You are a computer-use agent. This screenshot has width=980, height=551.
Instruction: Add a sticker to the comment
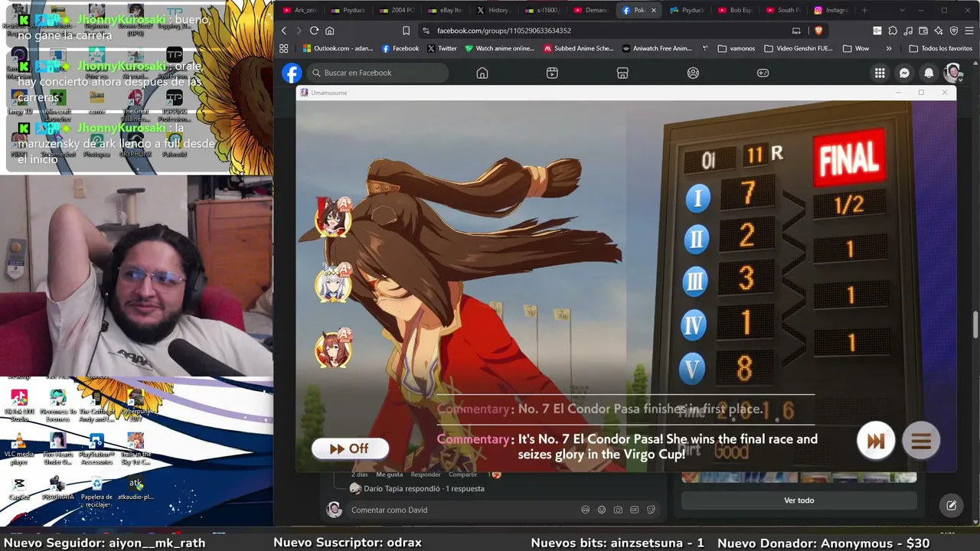click(651, 510)
